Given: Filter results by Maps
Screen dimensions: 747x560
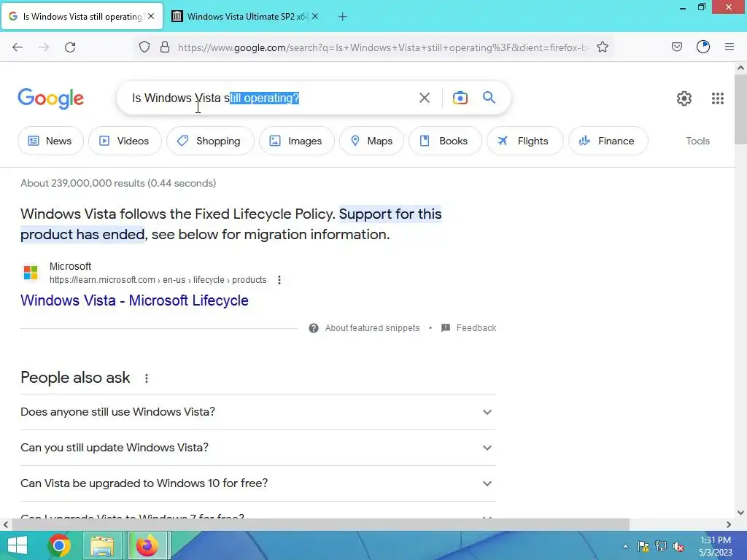Looking at the screenshot, I should pos(371,141).
